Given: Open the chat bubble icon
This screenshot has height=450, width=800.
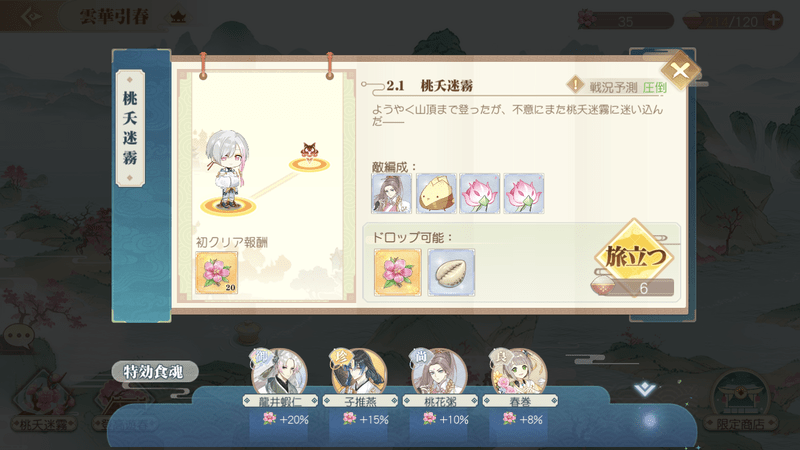Looking at the screenshot, I should coord(19,337).
